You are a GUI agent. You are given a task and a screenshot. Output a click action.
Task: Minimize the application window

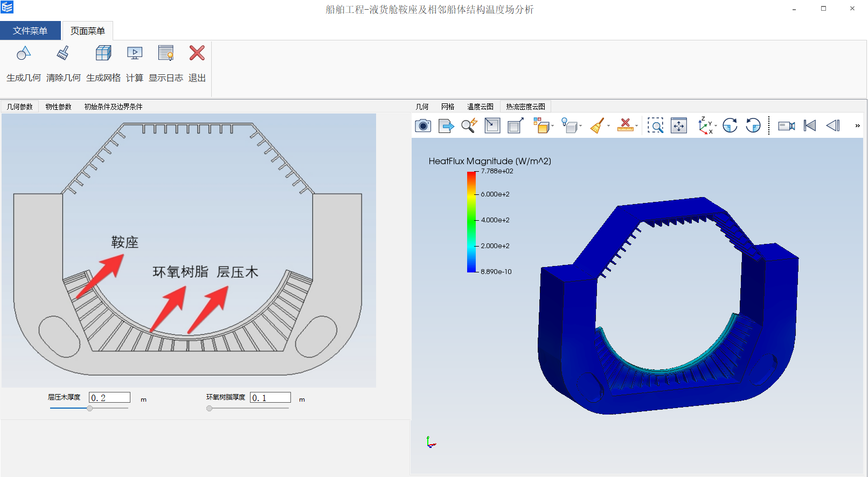794,9
